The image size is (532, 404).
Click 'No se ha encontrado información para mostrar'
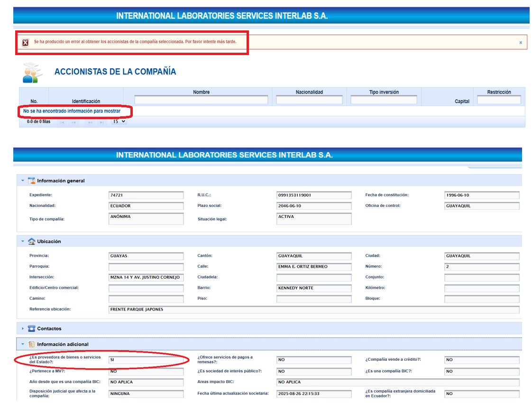72,111
